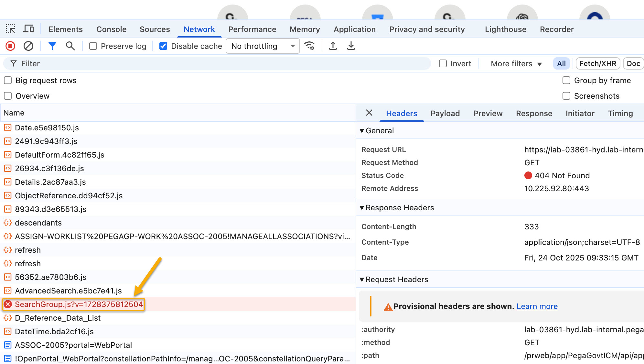Enable Preserve log checkbox
The image size is (644, 364).
pos(93,46)
